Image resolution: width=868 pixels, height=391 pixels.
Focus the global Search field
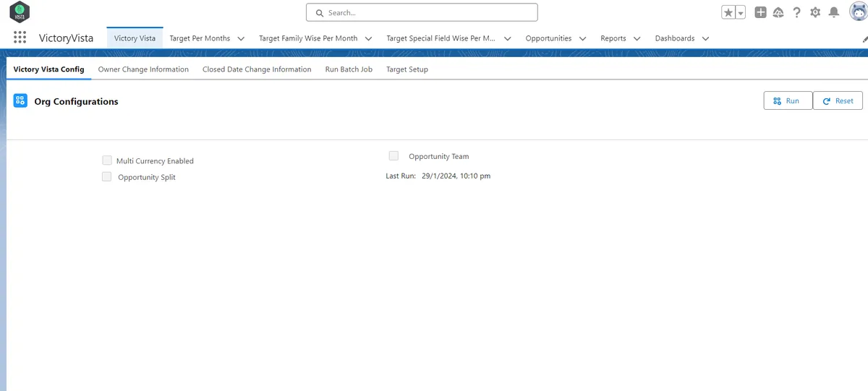point(422,12)
